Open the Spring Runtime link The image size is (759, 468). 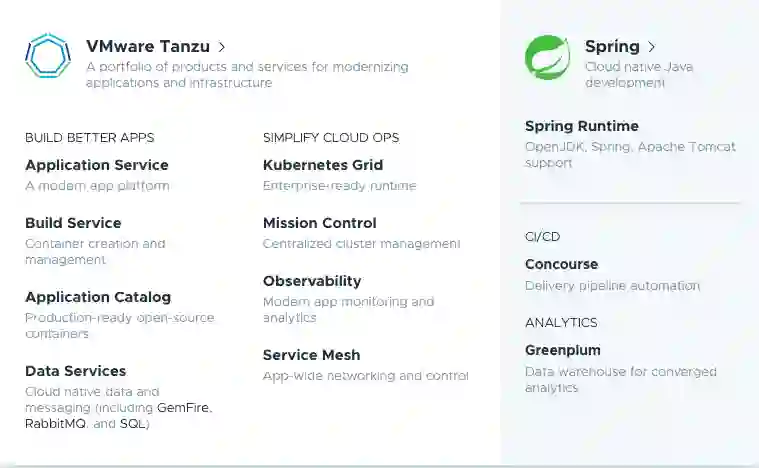(x=582, y=126)
